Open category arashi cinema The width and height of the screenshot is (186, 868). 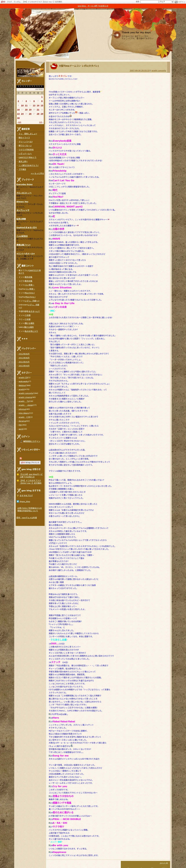click(25, 397)
